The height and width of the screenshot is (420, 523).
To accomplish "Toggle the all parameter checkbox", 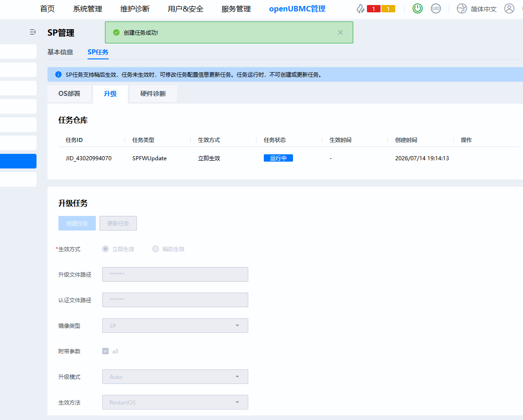I will point(105,351).
